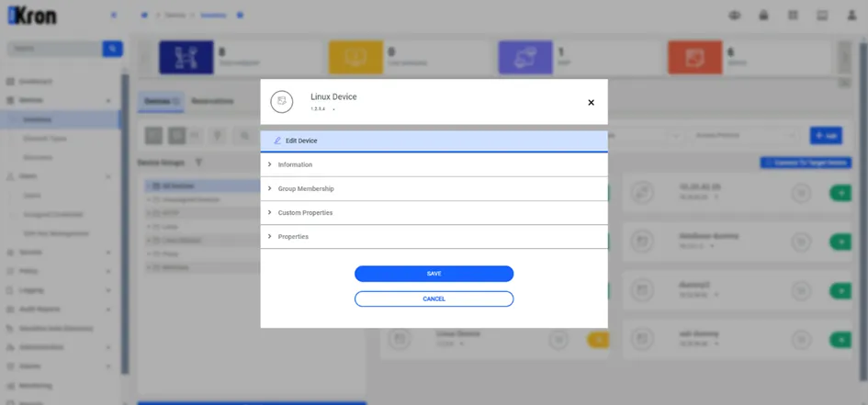Viewport: 868px width, 405px height.
Task: Collapse the sidebar with the arrow icon
Action: [x=114, y=16]
